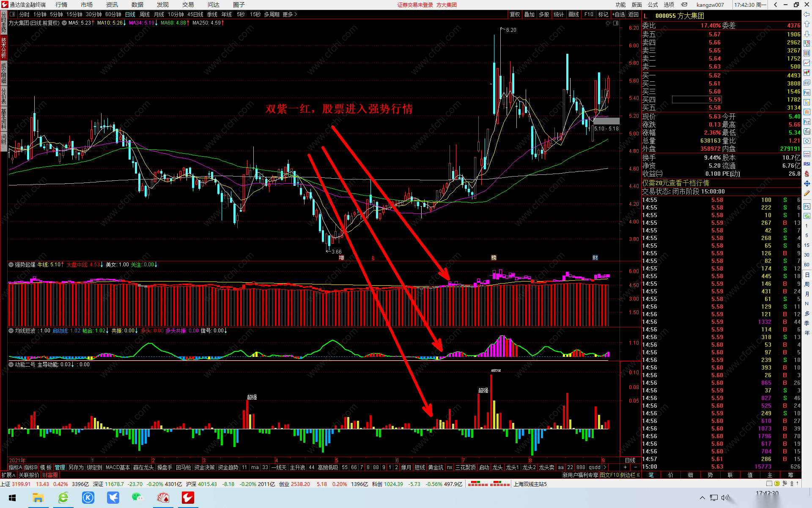
Task: Select the MACD基本 indicator tab
Action: [118, 467]
